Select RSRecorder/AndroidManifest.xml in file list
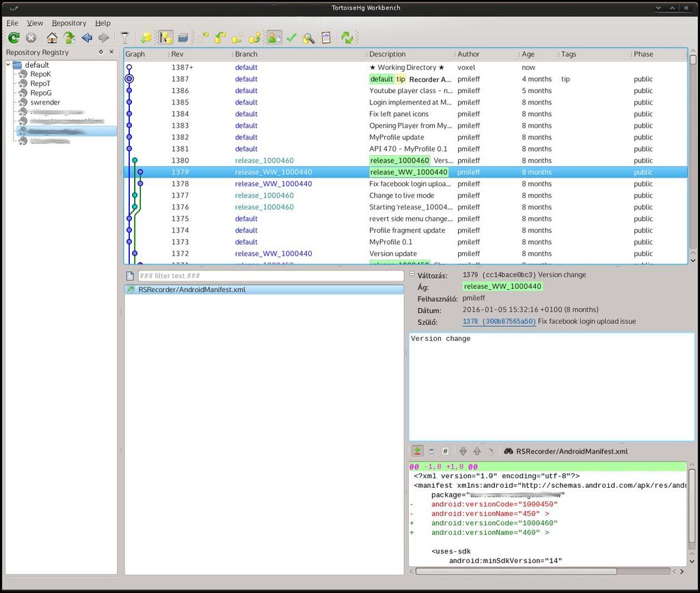Image resolution: width=700 pixels, height=593 pixels. pos(265,290)
